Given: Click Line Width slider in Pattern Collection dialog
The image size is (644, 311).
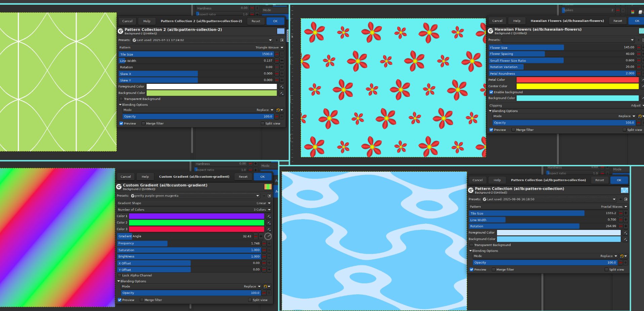Looking at the screenshot, I should click(543, 220).
